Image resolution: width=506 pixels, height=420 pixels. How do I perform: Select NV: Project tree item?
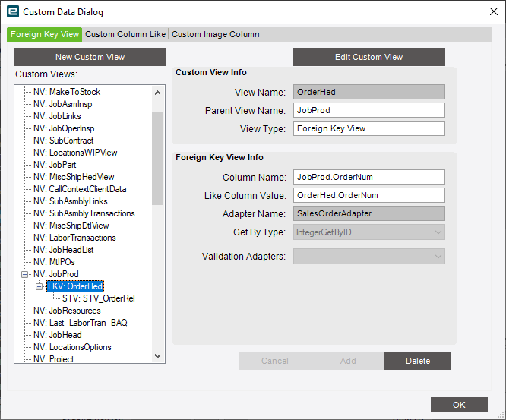54,358
